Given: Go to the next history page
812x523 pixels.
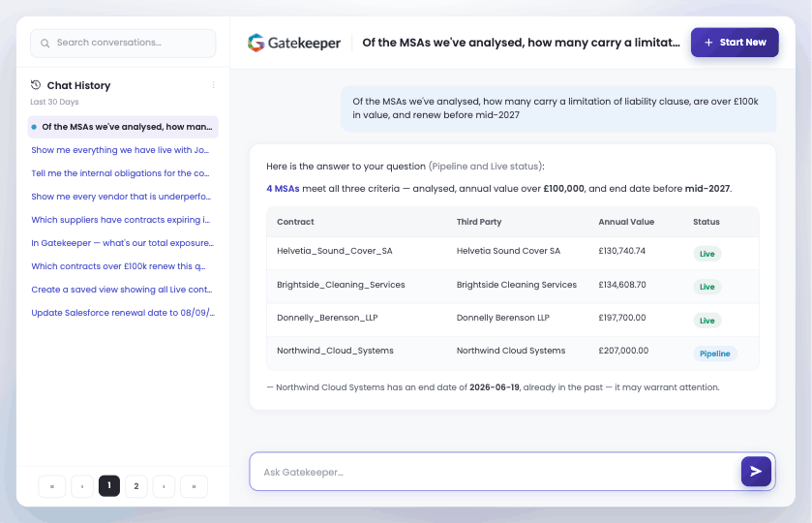Looking at the screenshot, I should coord(164,486).
